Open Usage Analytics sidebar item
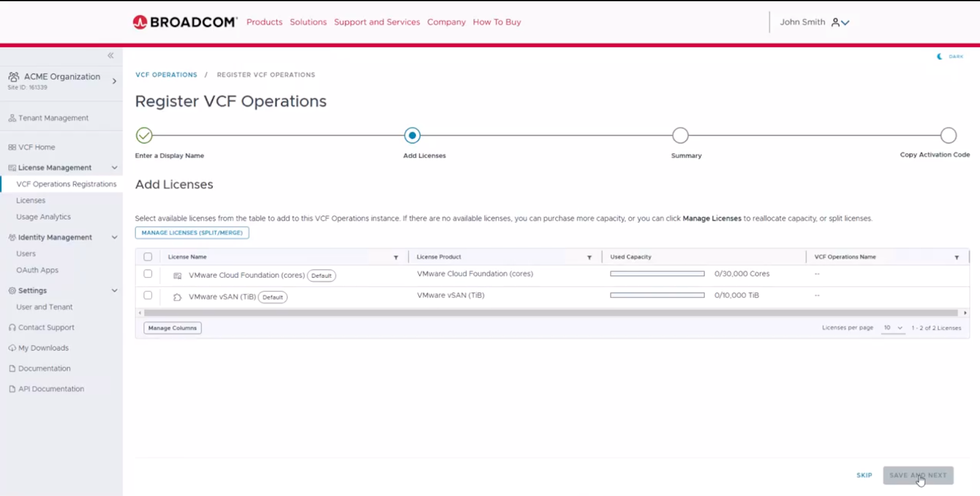980x496 pixels. (43, 217)
